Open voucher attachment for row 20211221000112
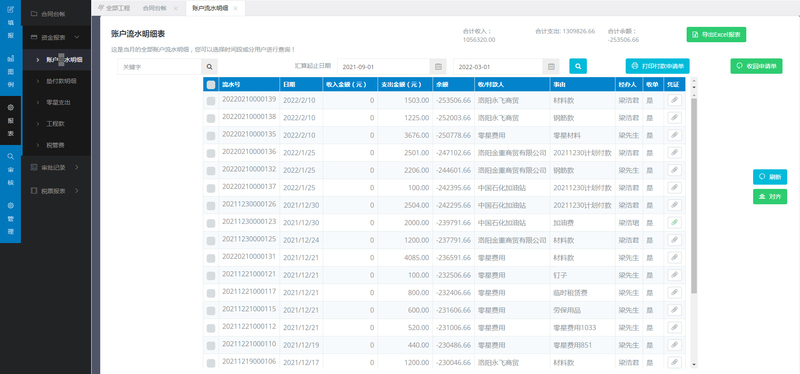The image size is (800, 374). coord(674,327)
